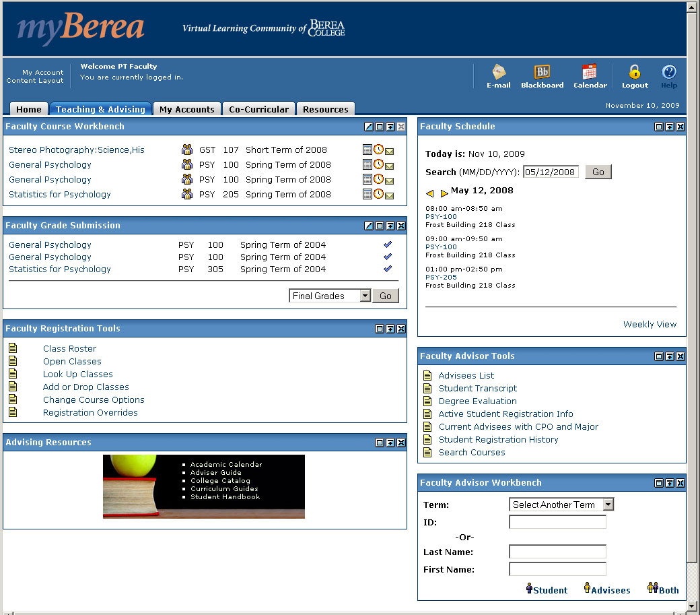Open the My Accounts tab

click(186, 109)
